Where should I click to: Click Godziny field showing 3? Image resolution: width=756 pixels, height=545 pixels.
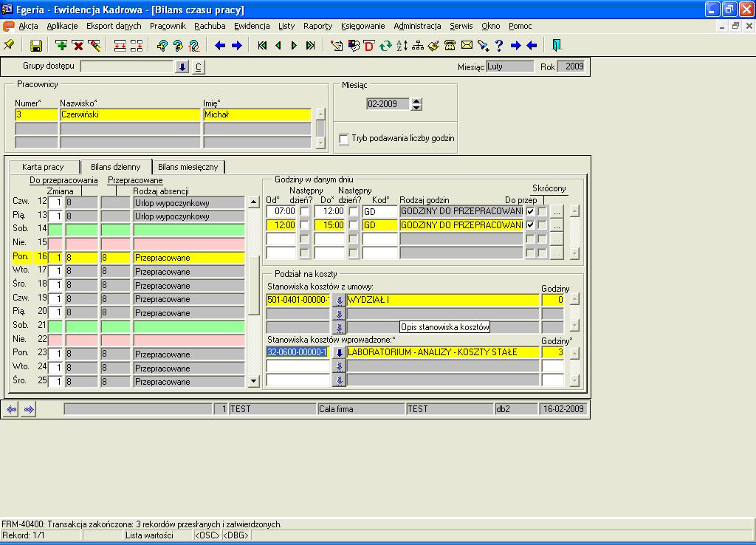552,352
